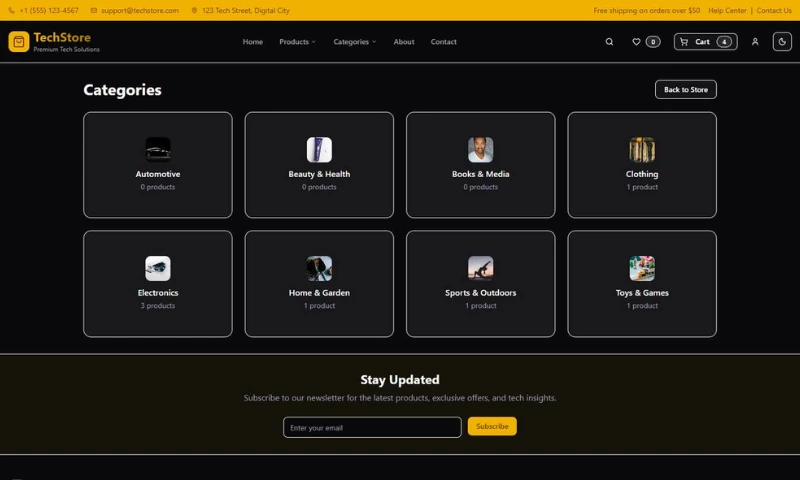Viewport: 800px width, 480px height.
Task: Toggle dark mode with moon icon
Action: pos(782,42)
